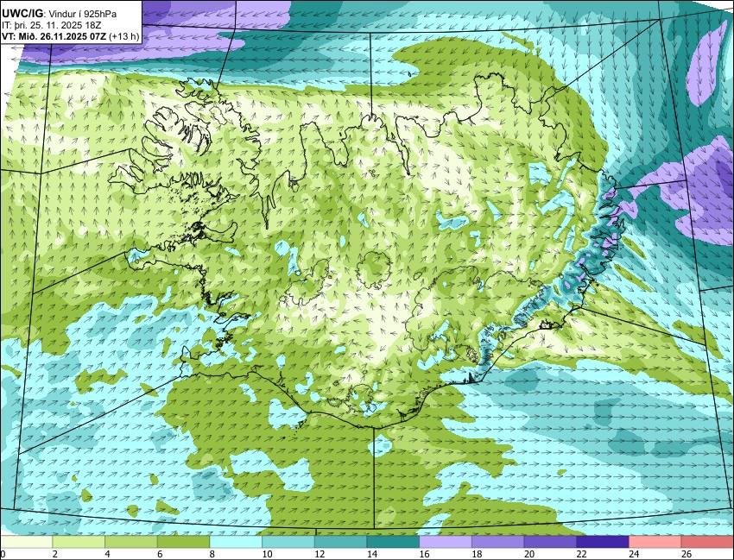Select legend swatch between 16 and 18
The height and width of the screenshot is (560, 734).
446,542
